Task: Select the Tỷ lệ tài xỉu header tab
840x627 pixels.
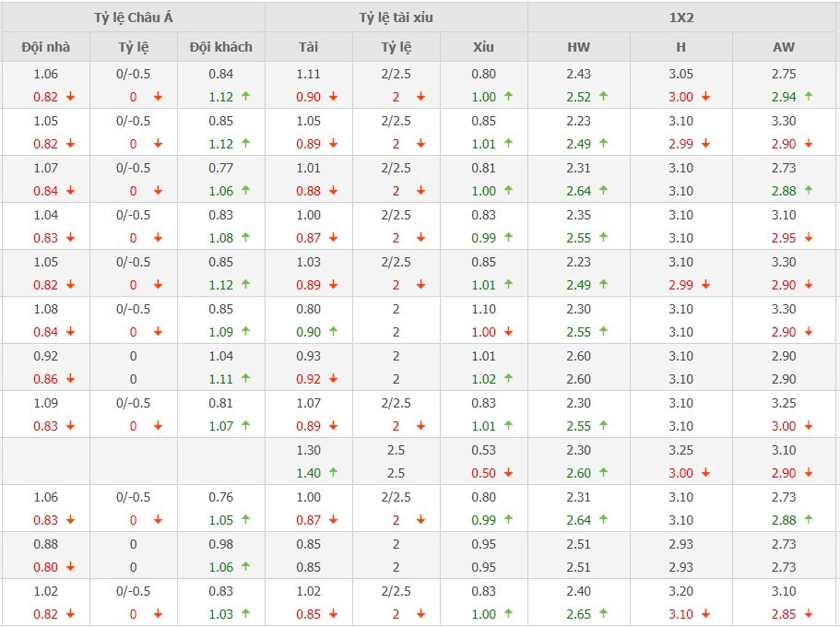Action: 396,18
